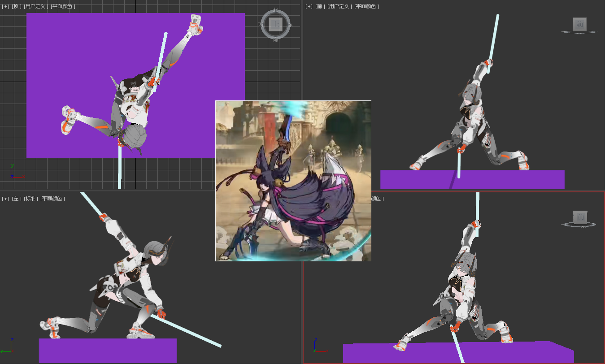Viewport: 605px width, 364px height.
Task: Click the 东 compass label on ViewCube
Action: pyautogui.click(x=290, y=25)
